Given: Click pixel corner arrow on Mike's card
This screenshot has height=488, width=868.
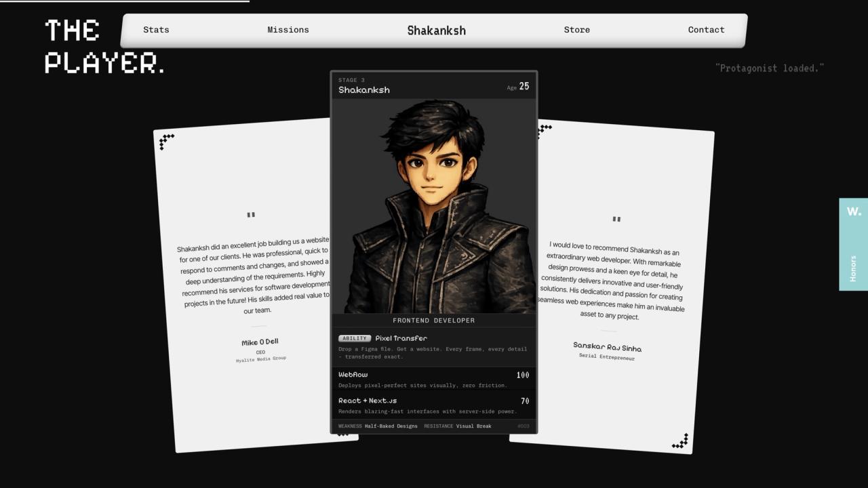Looking at the screenshot, I should click(x=166, y=142).
